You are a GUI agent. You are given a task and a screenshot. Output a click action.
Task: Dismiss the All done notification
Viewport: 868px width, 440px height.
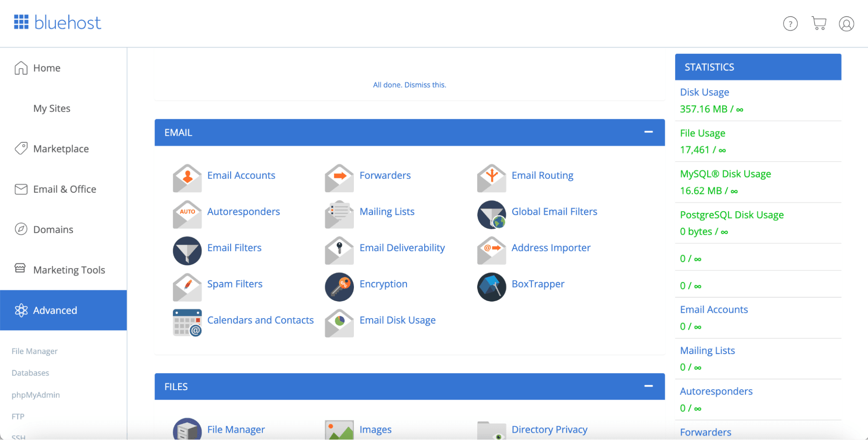[x=409, y=85]
